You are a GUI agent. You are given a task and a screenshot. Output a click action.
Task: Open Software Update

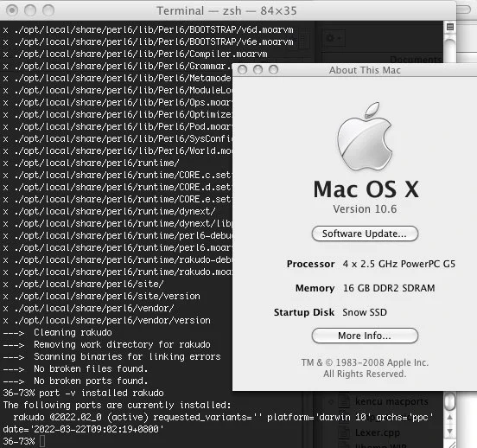(365, 234)
